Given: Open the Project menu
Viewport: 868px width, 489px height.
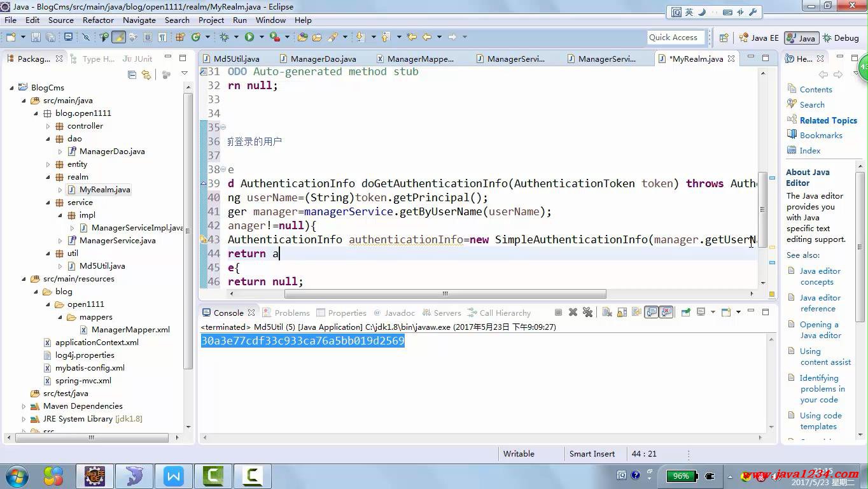Looking at the screenshot, I should click(211, 20).
